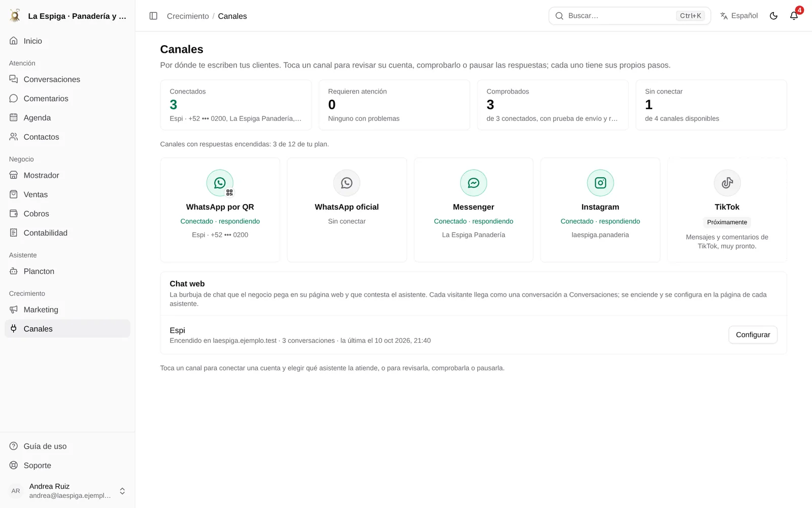Open the WhatsApp oficial channel icon
The height and width of the screenshot is (508, 812).
[347, 183]
